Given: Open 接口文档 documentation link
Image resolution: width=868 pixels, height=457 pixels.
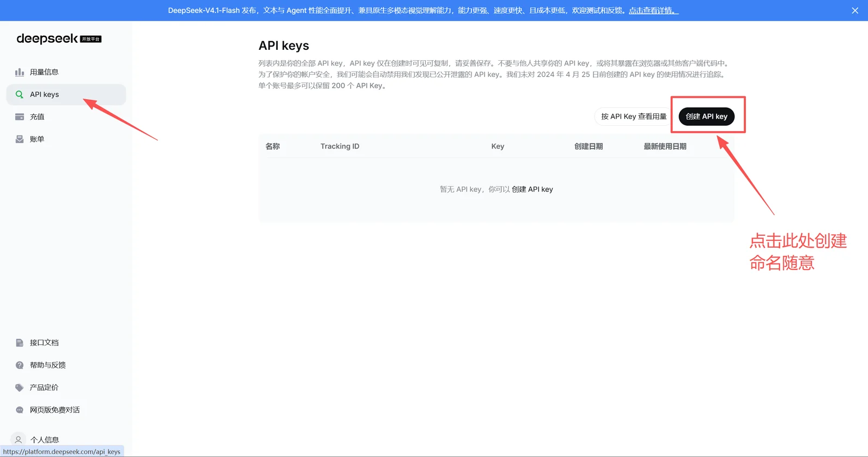Looking at the screenshot, I should coord(66,343).
